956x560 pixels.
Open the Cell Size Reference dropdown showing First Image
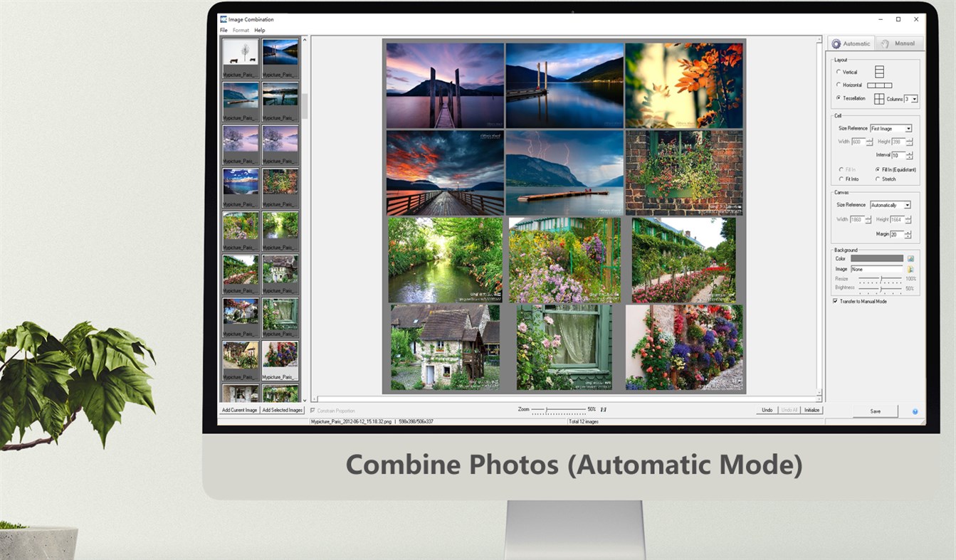891,128
